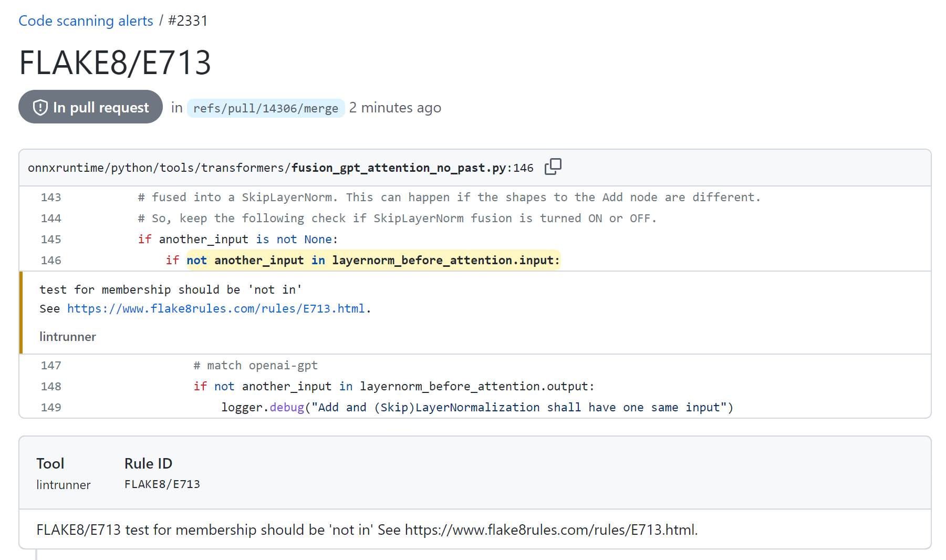Viewport: 946px width, 560px height.
Task: Click the lintrunner value under Tool
Action: (x=64, y=485)
